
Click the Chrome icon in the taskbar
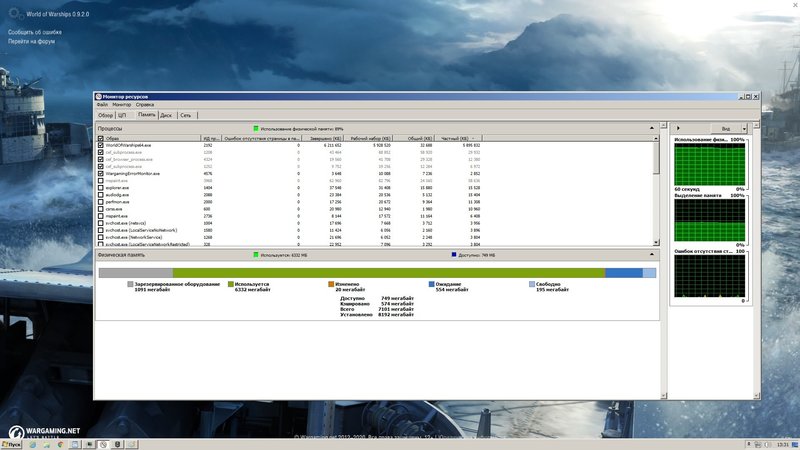click(60, 445)
